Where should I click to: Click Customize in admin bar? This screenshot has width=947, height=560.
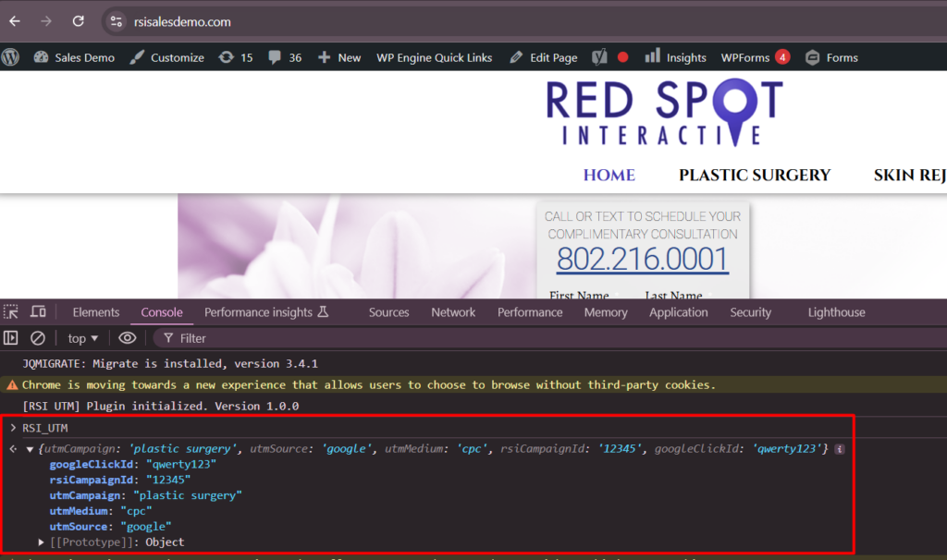tap(166, 57)
